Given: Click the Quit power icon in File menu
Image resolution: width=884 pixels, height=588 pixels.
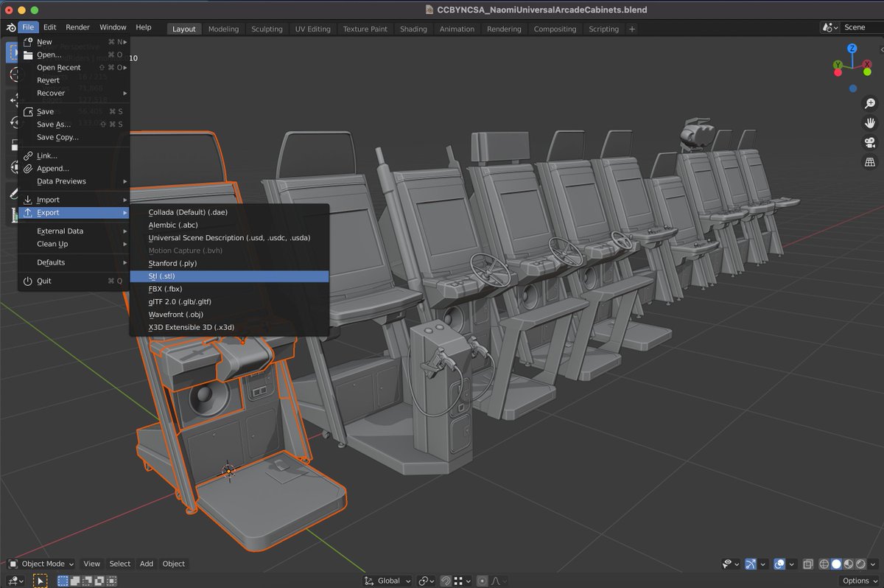Looking at the screenshot, I should [x=28, y=281].
